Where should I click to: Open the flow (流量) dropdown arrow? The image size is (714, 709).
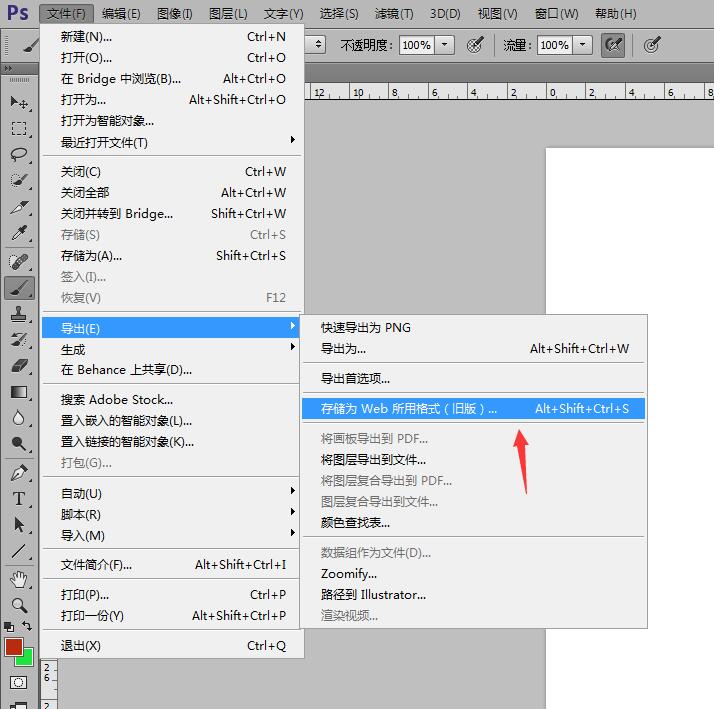point(583,45)
